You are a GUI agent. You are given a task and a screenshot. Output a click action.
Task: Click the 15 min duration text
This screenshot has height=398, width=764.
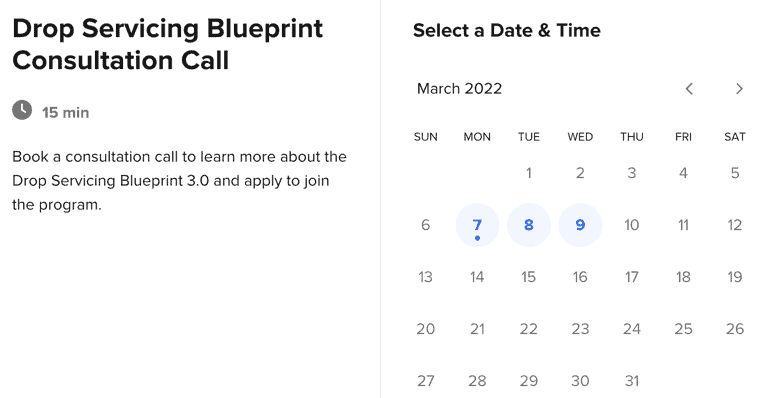tap(65, 113)
